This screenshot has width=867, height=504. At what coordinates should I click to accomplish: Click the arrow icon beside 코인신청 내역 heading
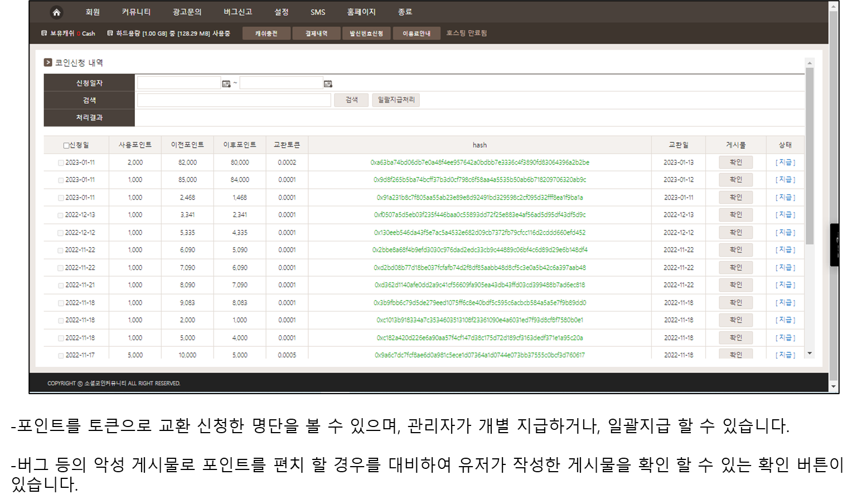(48, 62)
